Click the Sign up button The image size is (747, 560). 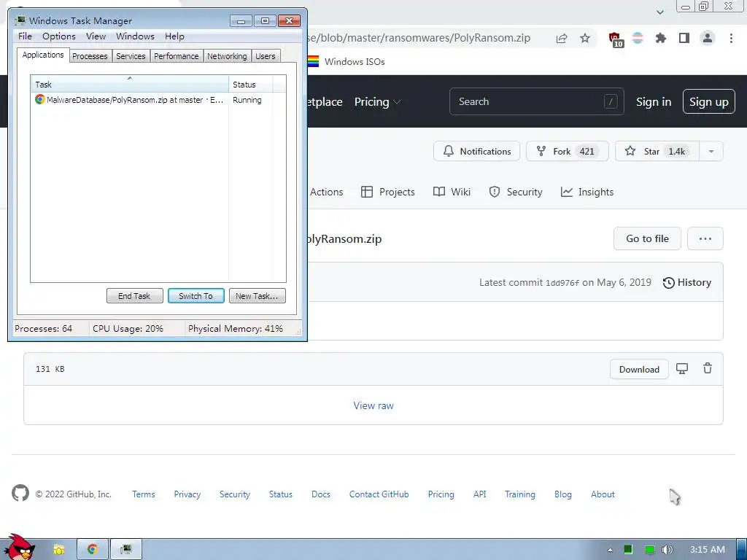pos(708,101)
